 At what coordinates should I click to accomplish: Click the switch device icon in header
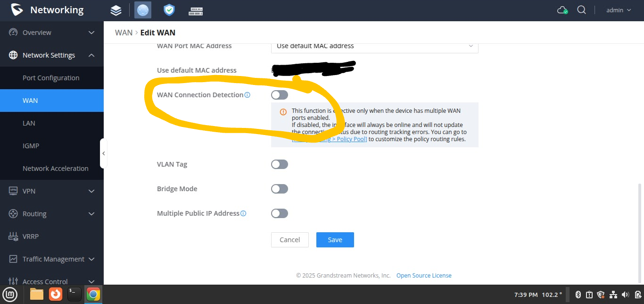pyautogui.click(x=195, y=10)
